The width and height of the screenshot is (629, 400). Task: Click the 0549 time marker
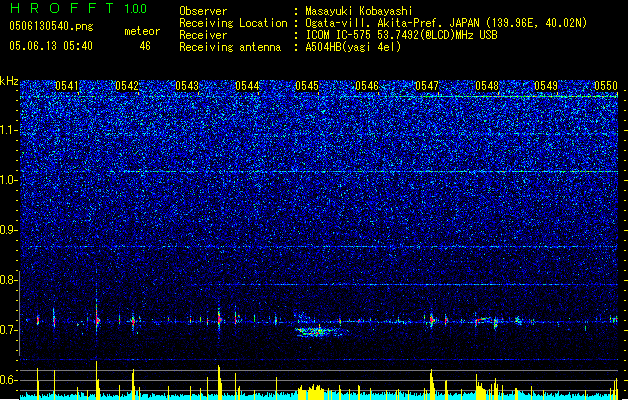pos(546,86)
